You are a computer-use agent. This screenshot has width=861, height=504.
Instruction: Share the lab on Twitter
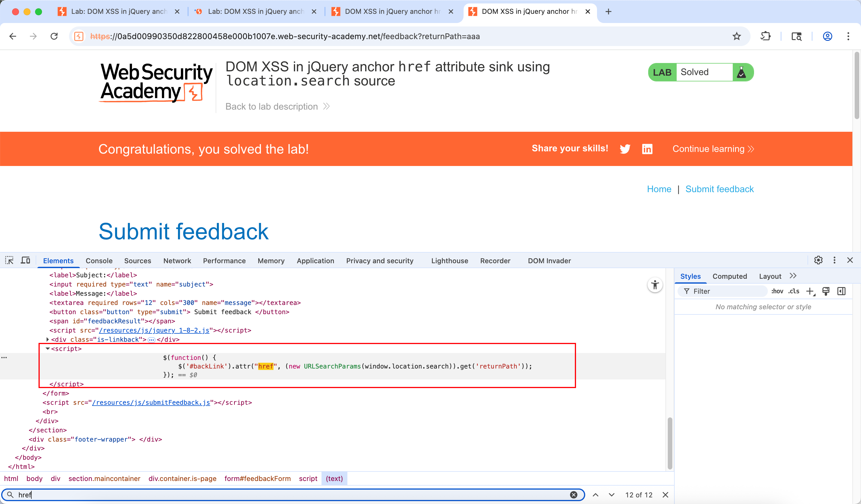point(625,149)
